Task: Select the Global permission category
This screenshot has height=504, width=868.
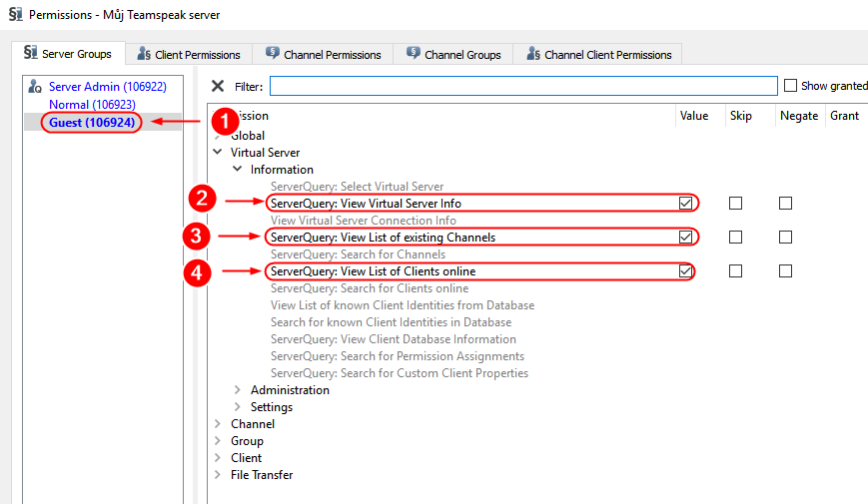Action: pos(248,136)
